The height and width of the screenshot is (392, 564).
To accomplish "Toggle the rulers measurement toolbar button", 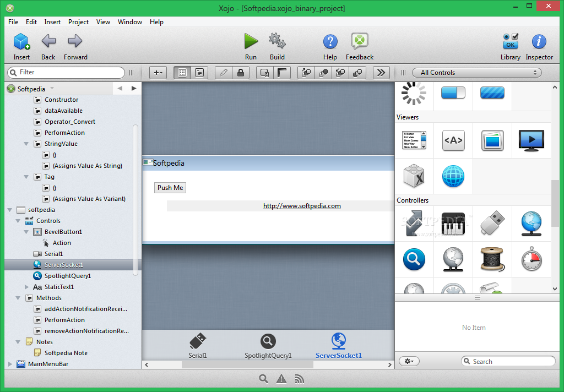I will 282,73.
